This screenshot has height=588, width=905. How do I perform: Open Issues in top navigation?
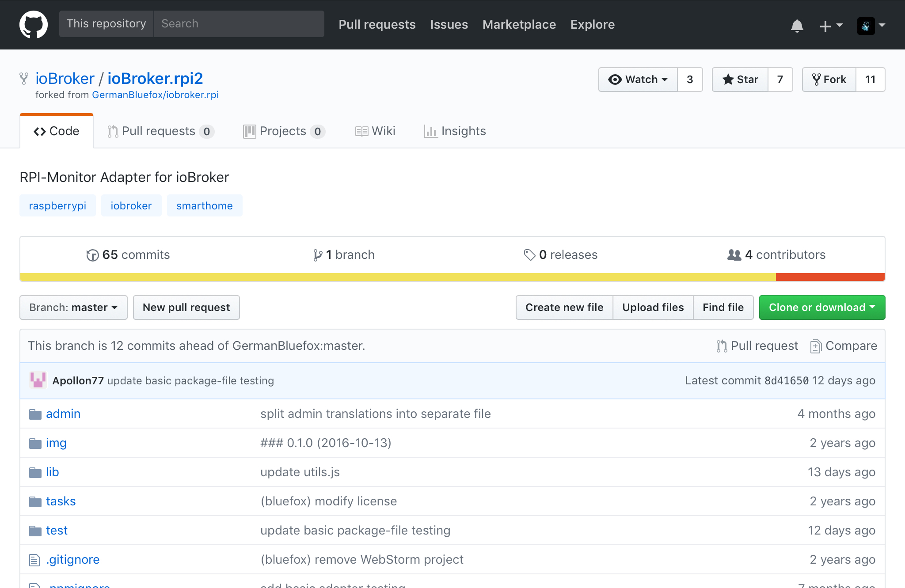449,24
